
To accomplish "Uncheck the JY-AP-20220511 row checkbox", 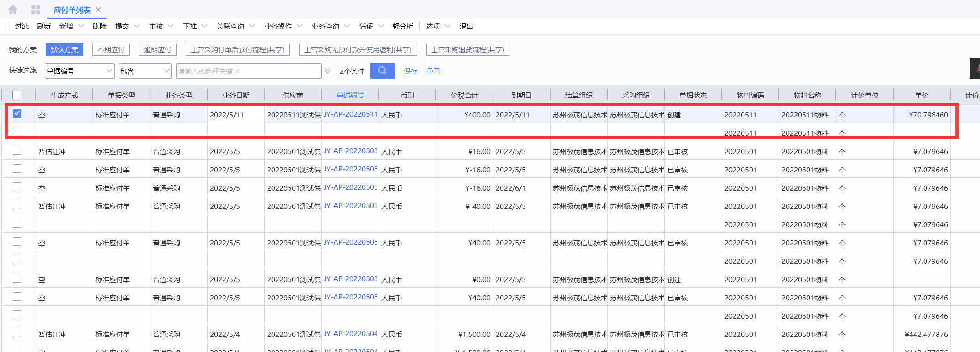I will tap(17, 113).
